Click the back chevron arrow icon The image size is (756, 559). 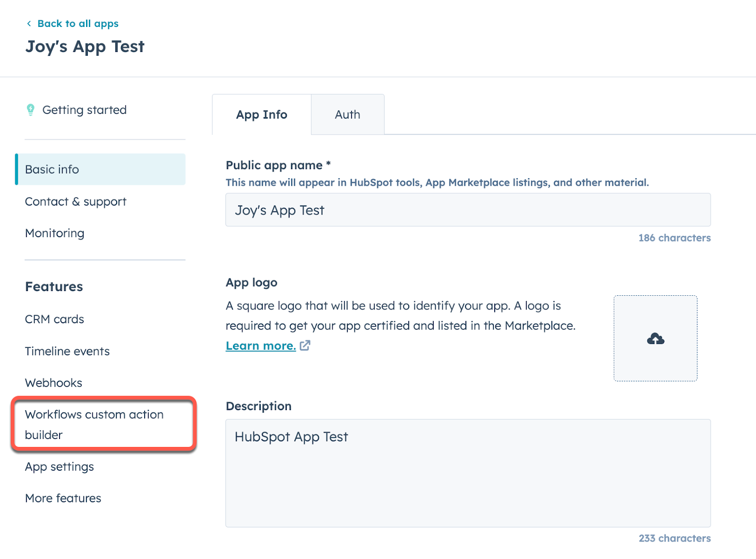click(x=29, y=24)
